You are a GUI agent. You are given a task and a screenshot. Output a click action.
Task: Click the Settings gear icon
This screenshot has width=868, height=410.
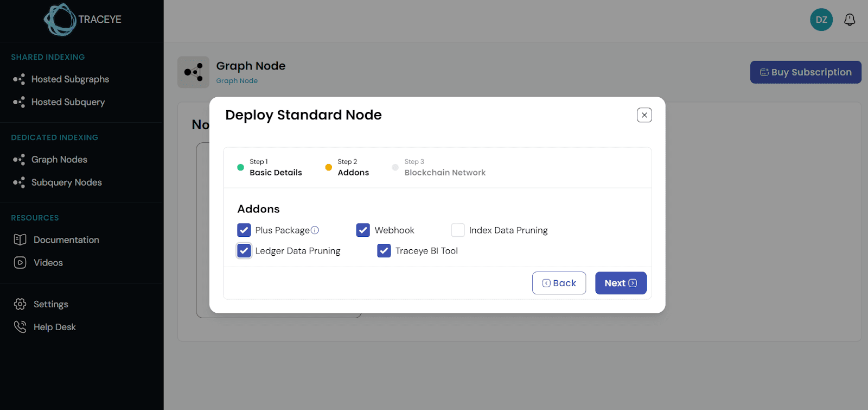20,304
